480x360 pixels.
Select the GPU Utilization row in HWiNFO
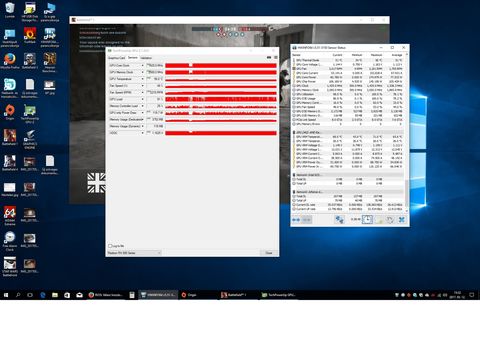tap(348, 94)
